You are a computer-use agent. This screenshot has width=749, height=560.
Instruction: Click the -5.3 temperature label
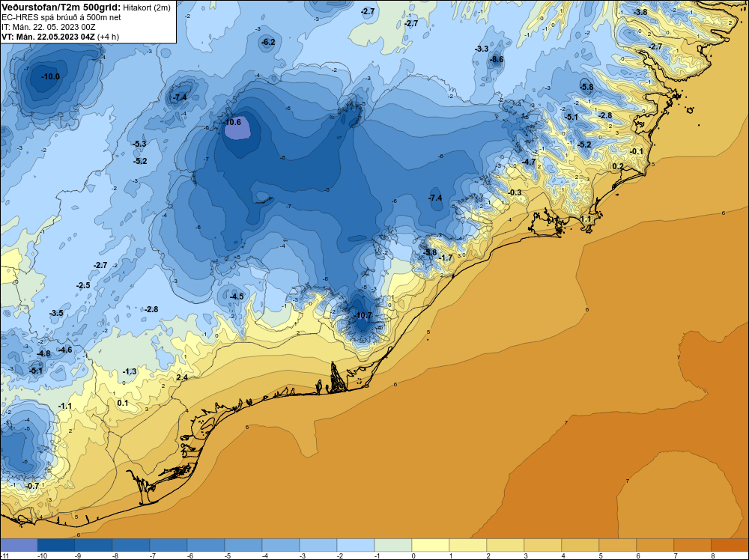tap(139, 144)
